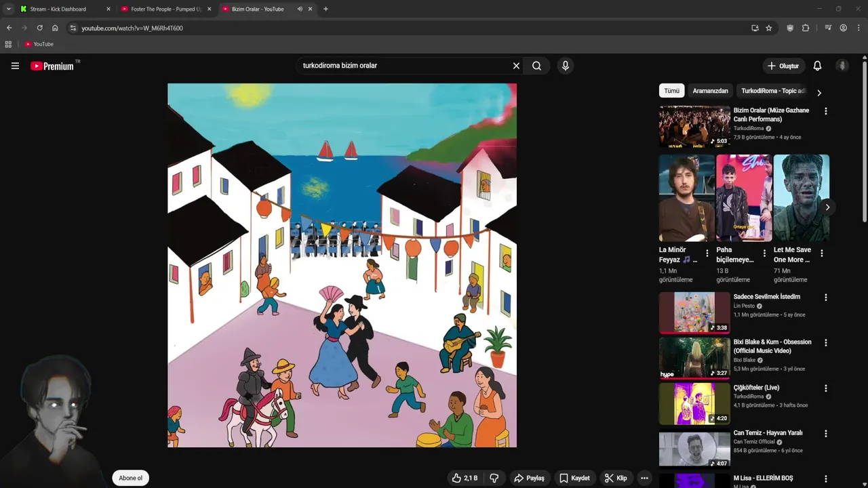Select the Tümü filter chip
The width and height of the screenshot is (868, 488).
[x=671, y=91]
